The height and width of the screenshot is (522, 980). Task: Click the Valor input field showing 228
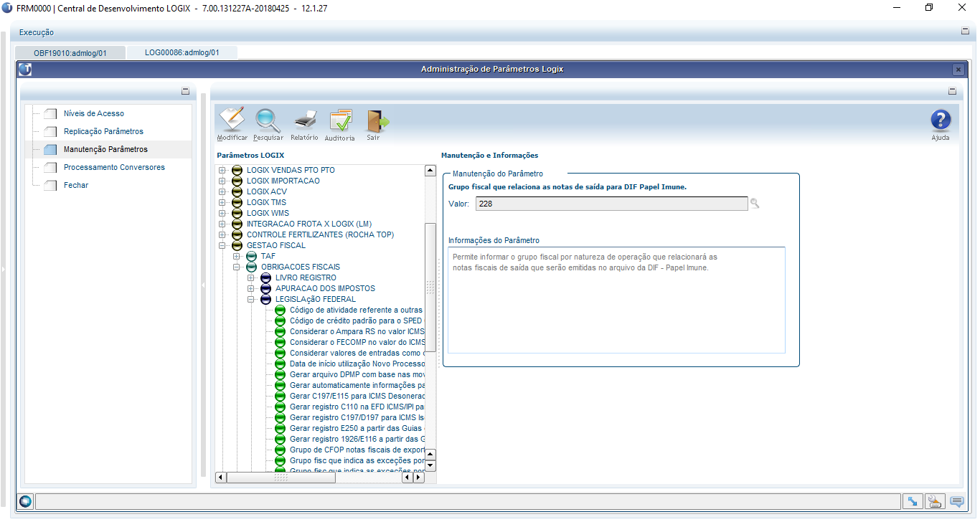[x=611, y=204]
